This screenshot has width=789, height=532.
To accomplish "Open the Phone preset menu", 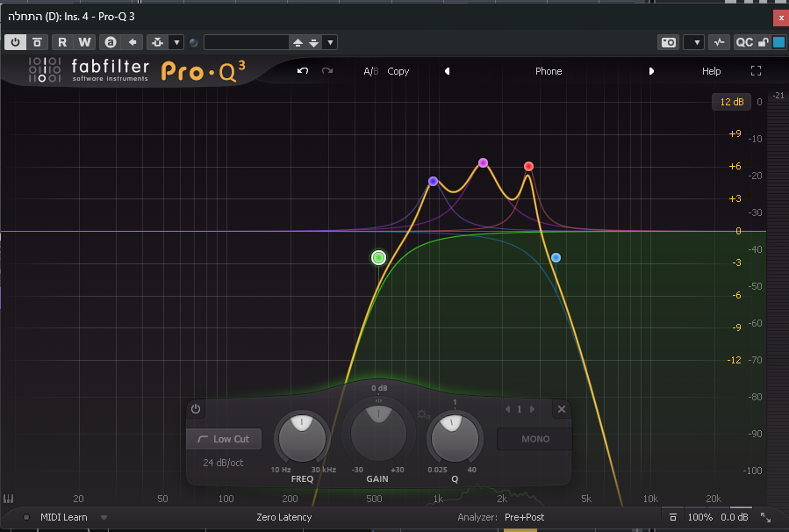I will click(549, 71).
